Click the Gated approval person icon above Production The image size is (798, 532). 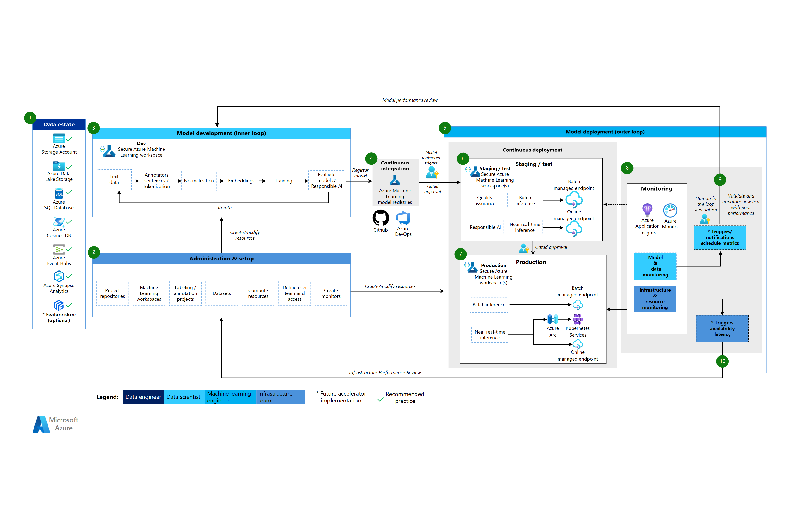pos(524,248)
